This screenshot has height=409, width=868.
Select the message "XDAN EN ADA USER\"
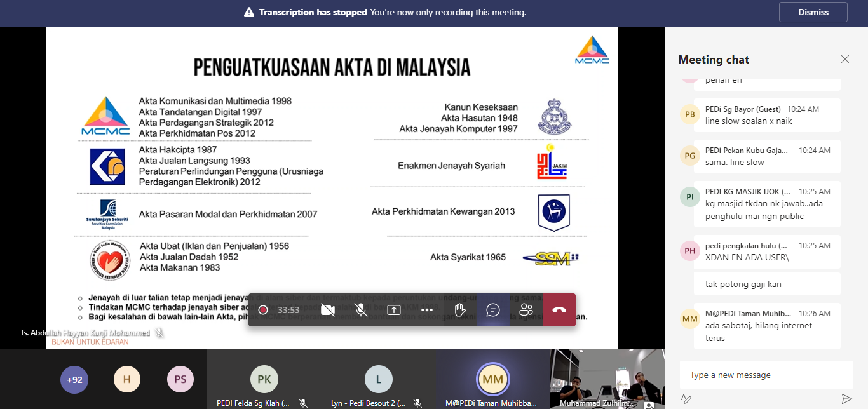[x=747, y=257]
